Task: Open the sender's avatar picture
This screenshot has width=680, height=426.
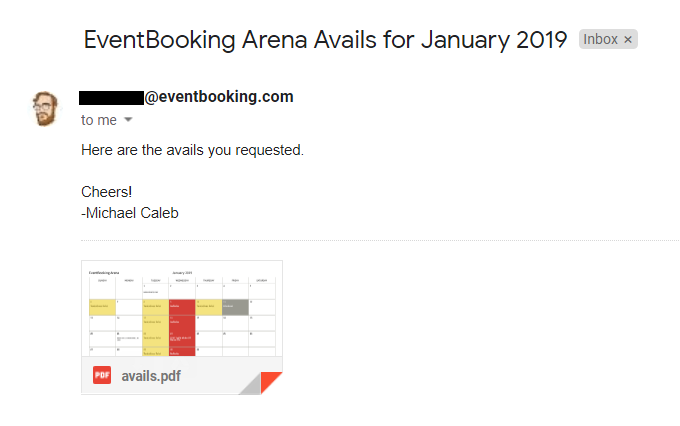Action: point(45,108)
